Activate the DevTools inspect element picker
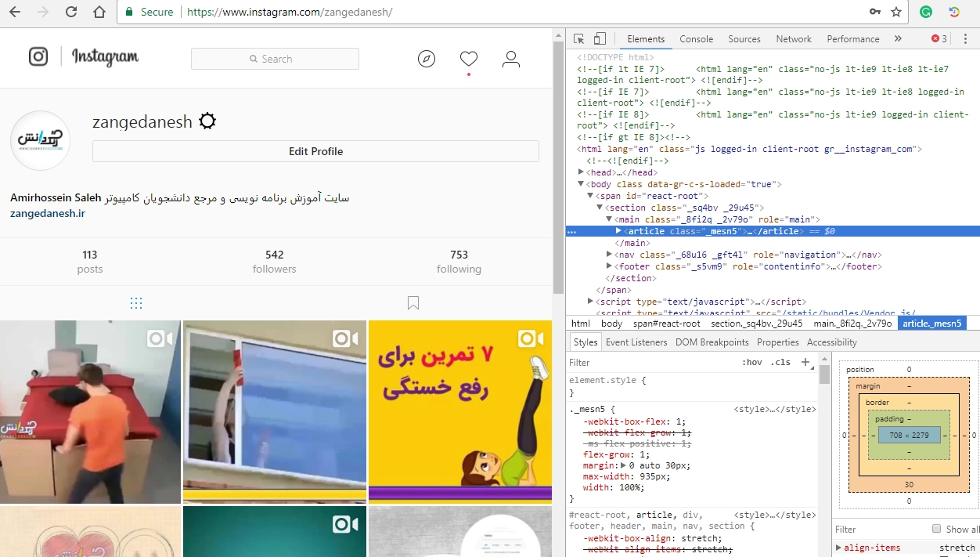The height and width of the screenshot is (557, 980). [579, 39]
